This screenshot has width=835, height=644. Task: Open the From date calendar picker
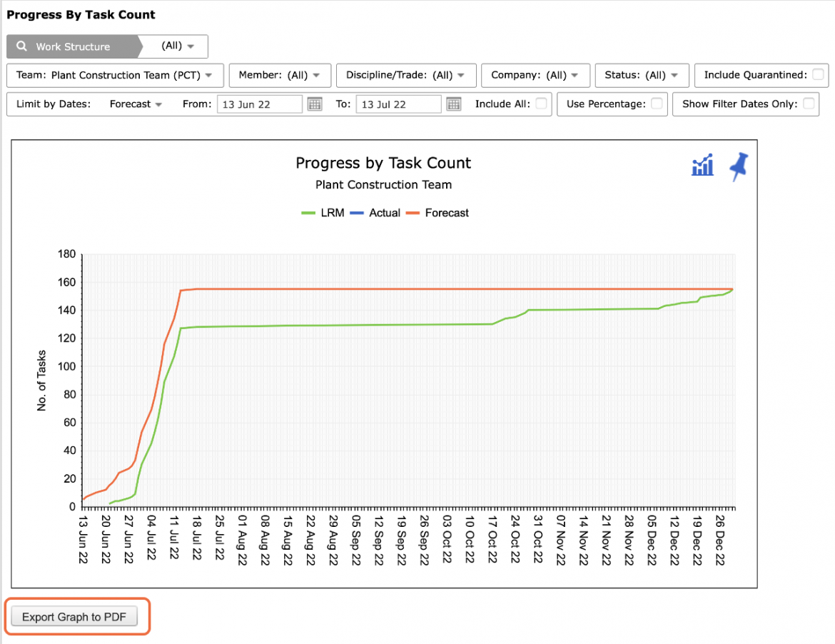pyautogui.click(x=315, y=104)
